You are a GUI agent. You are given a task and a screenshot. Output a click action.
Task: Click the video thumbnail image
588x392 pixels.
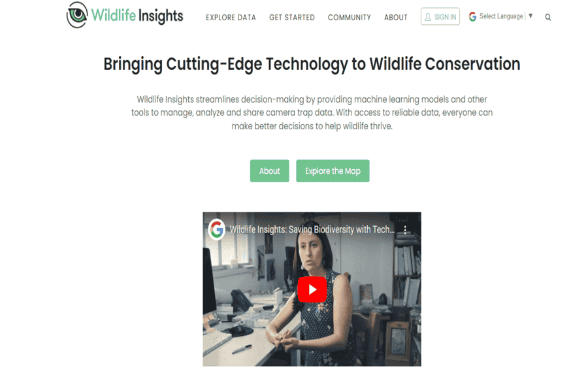pos(312,289)
